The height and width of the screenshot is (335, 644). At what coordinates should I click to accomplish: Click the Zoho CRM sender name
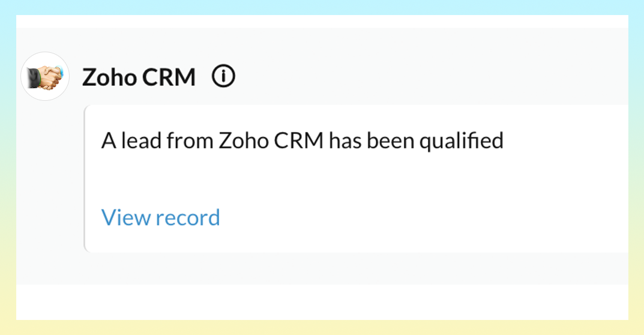tap(139, 77)
